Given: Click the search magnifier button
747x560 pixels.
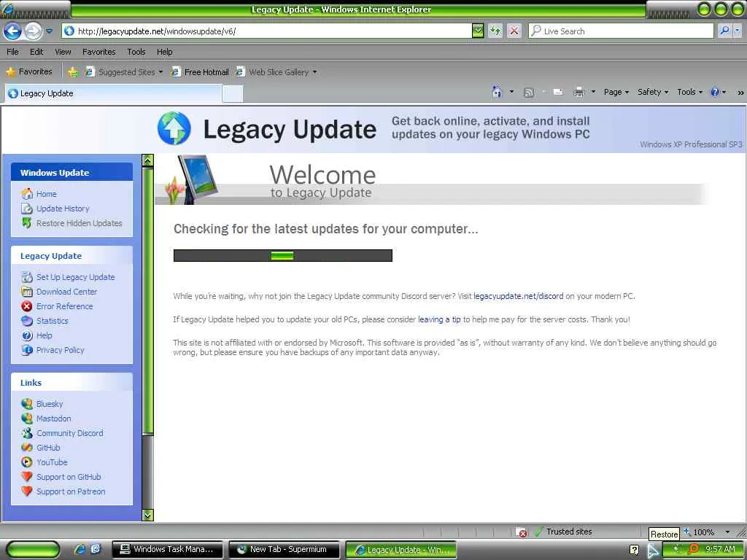Looking at the screenshot, I should [724, 31].
